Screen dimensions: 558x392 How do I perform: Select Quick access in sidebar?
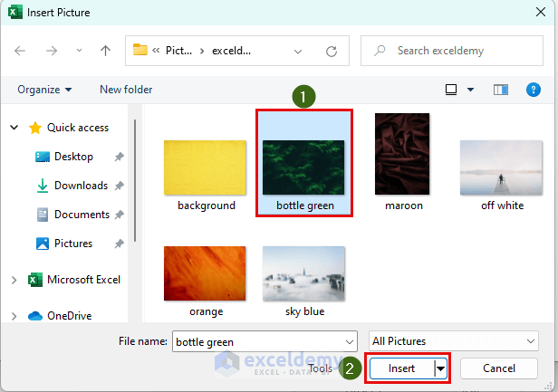point(78,128)
